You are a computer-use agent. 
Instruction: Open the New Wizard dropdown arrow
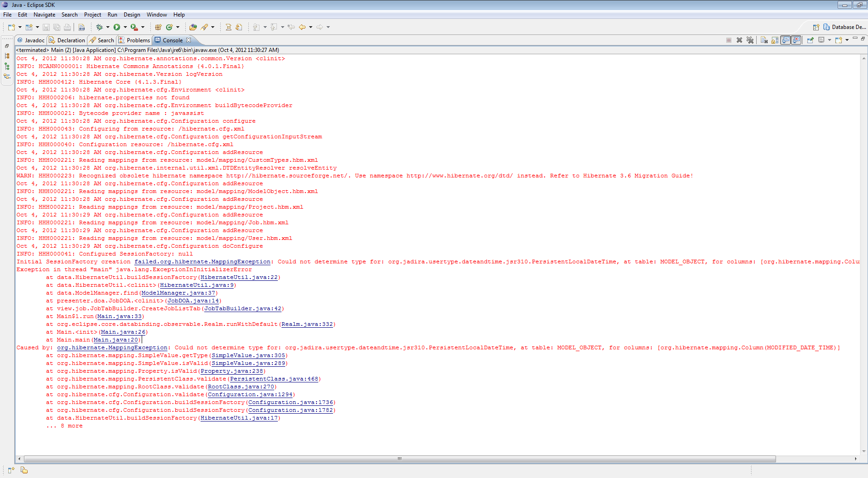[20, 27]
